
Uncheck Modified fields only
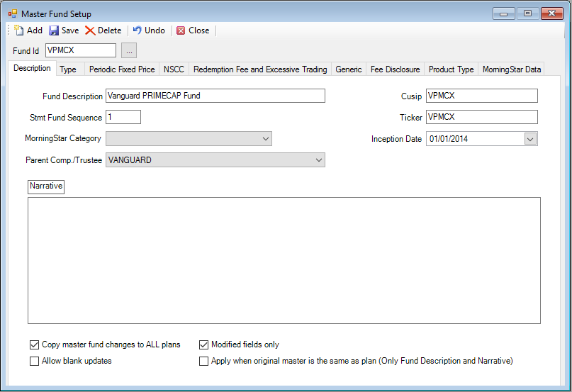click(203, 345)
